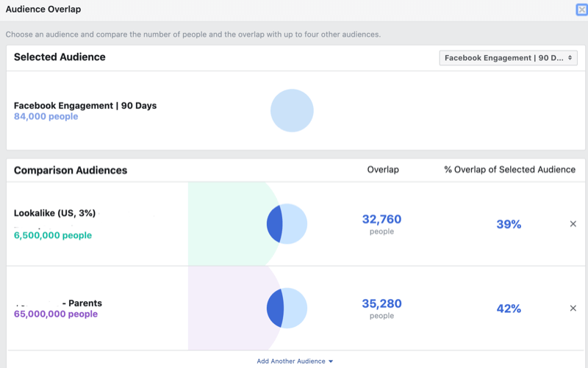Click the Lookalike overlap Venn diagram
This screenshot has width=588, height=368.
click(287, 224)
